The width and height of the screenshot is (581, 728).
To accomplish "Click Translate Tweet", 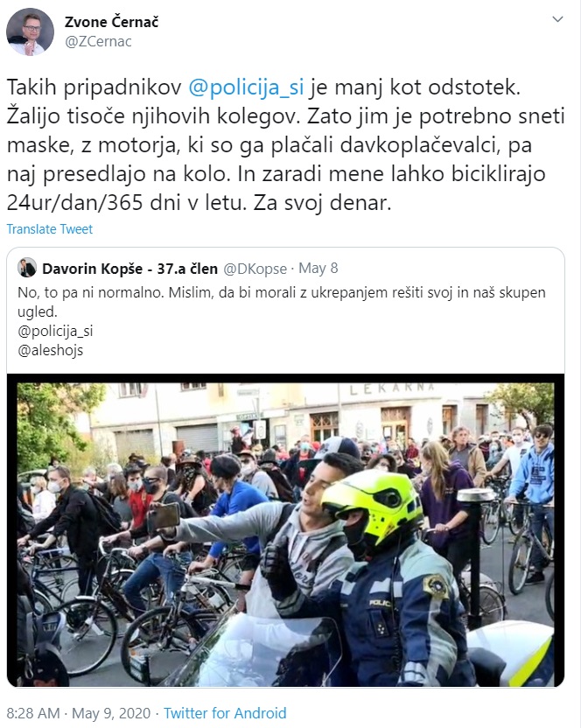I will (x=50, y=229).
